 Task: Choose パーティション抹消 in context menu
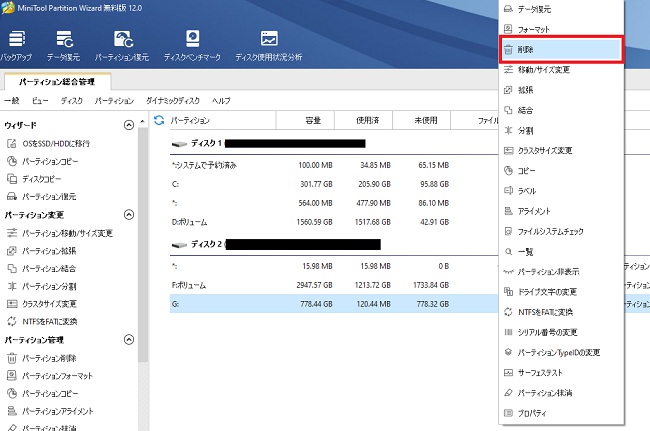pos(562,393)
